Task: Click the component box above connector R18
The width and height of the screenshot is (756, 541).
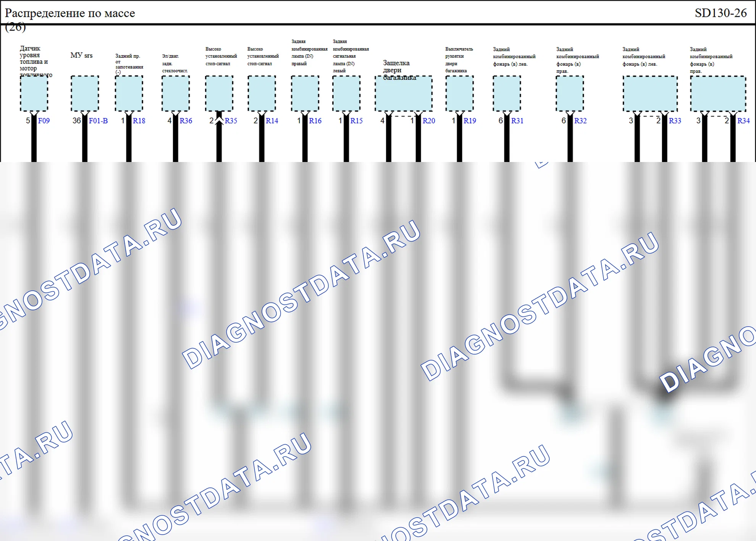Action: pyautogui.click(x=129, y=94)
